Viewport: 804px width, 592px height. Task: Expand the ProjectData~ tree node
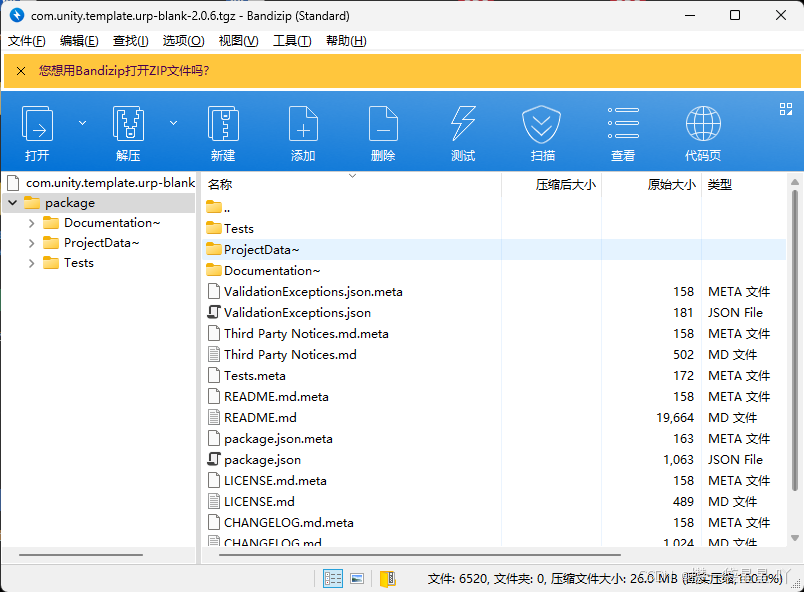pyautogui.click(x=32, y=243)
